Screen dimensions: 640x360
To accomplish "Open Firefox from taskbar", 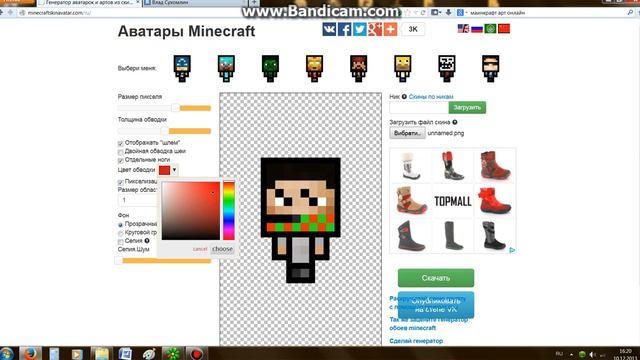I will (30, 353).
